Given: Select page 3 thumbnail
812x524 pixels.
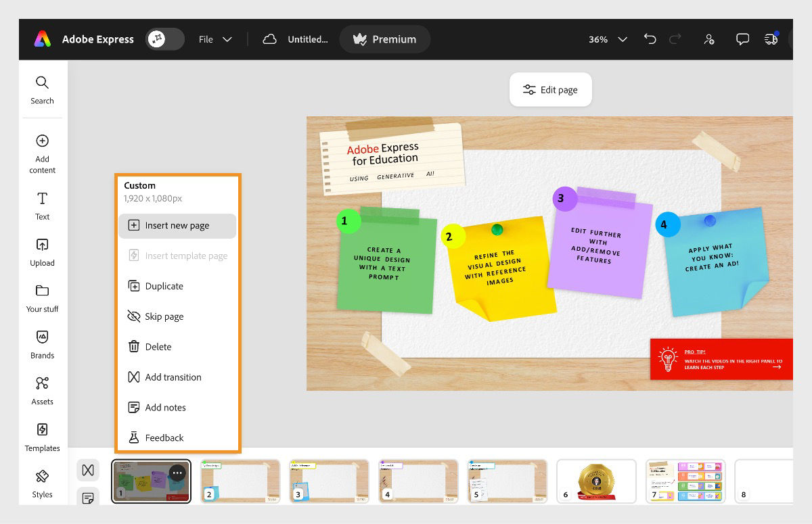Looking at the screenshot, I should pyautogui.click(x=330, y=481).
